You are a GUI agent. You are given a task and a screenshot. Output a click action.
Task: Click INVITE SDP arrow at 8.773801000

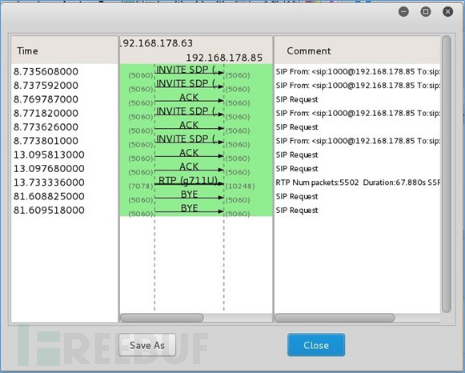[189, 139]
